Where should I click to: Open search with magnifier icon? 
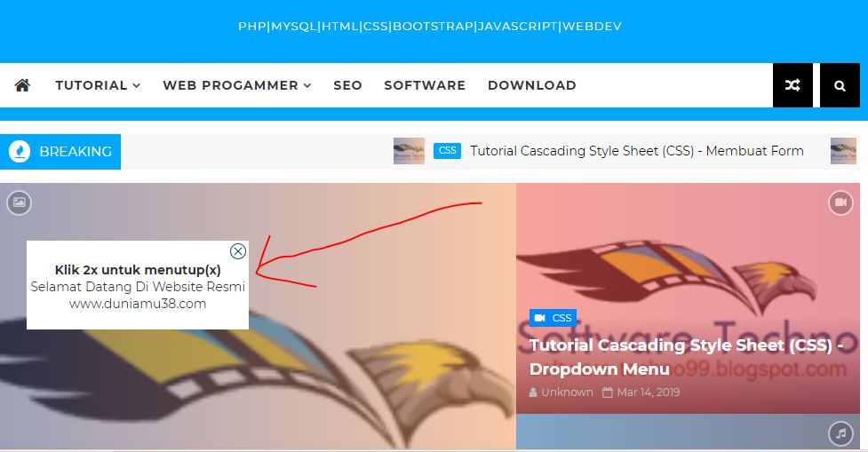pyautogui.click(x=840, y=85)
